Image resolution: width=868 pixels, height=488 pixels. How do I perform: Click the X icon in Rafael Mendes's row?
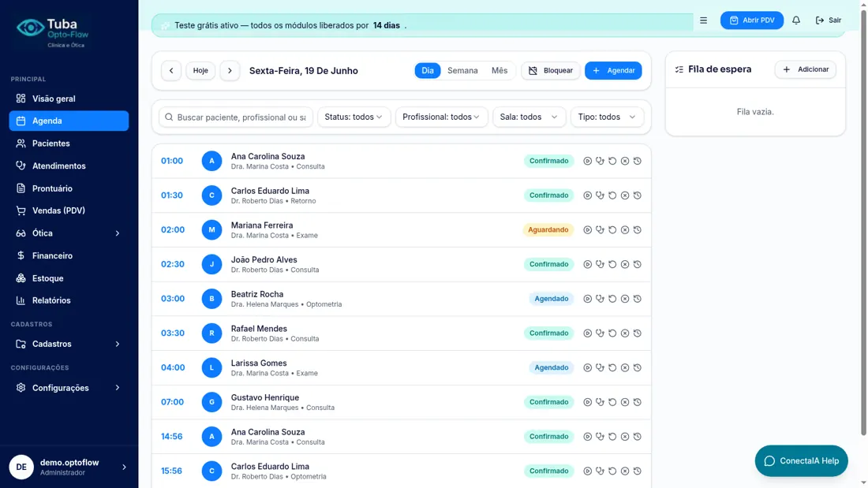pos(625,333)
